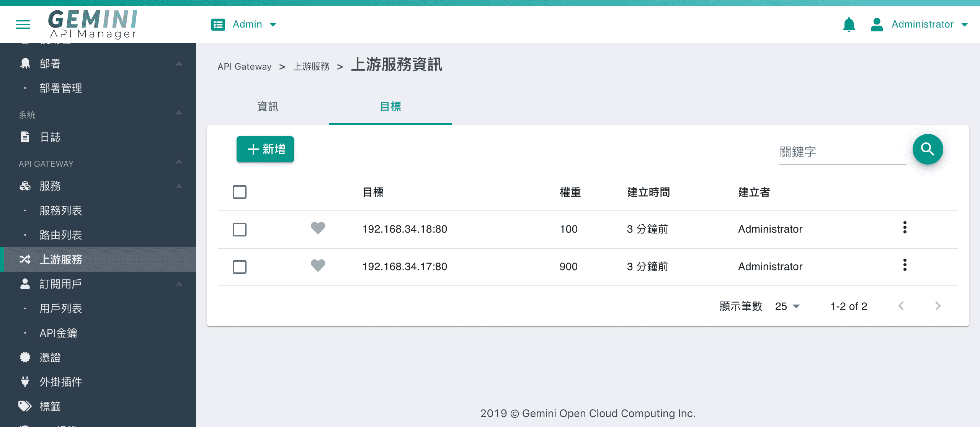Open the 顯示筆數 25 rows-per-page dropdown
The image size is (980, 427).
787,306
